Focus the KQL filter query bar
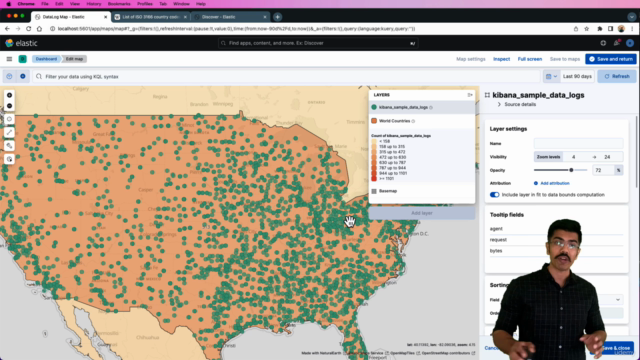The image size is (640, 360). tap(286, 76)
